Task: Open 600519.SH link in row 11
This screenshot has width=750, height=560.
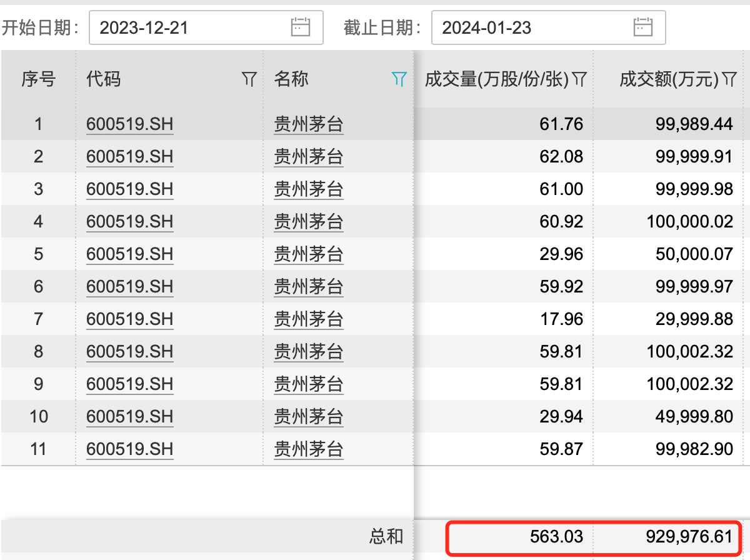Action: [129, 449]
